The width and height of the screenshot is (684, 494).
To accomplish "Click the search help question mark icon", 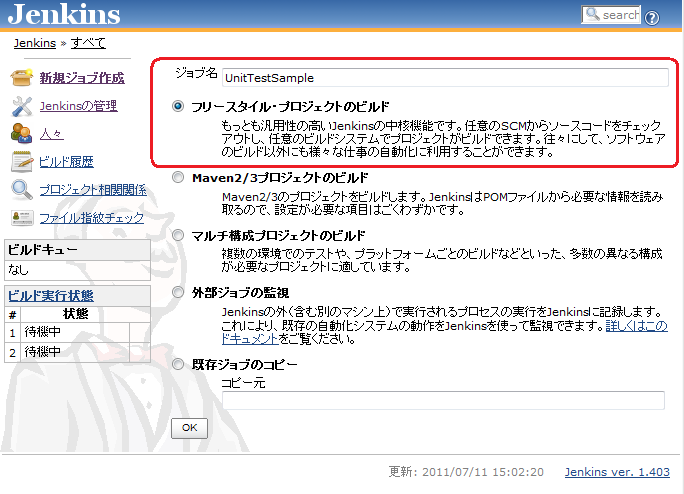I will click(x=652, y=17).
